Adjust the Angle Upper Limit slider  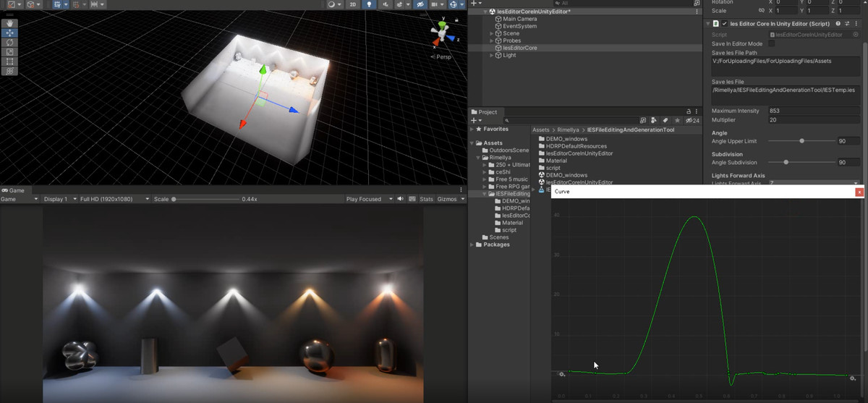[x=801, y=141]
